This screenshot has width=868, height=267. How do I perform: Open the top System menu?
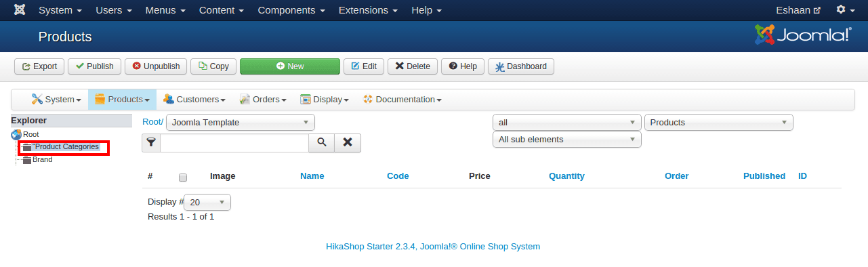[x=60, y=10]
